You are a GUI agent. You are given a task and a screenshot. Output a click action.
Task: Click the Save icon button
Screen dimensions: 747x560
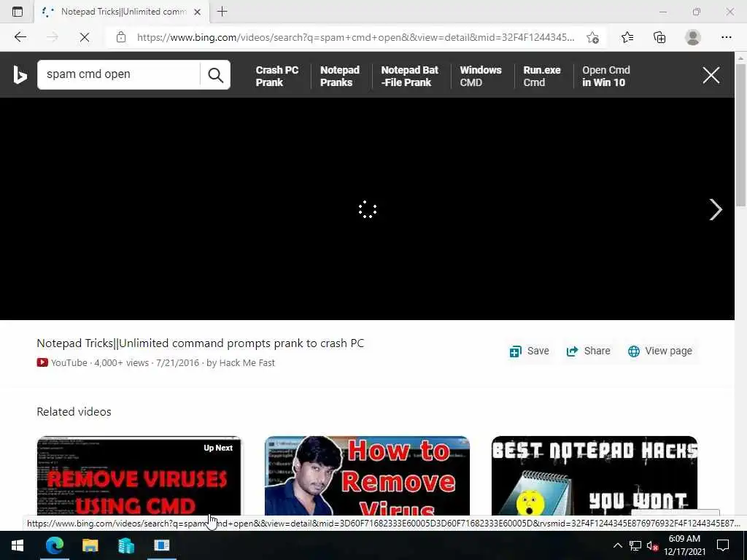point(530,351)
